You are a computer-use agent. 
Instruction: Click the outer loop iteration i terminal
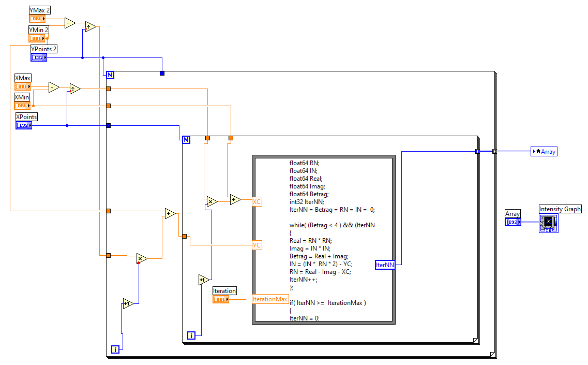coord(115,349)
